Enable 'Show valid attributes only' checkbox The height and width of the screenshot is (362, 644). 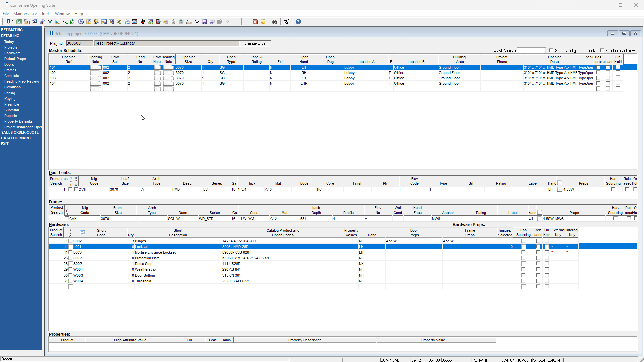tap(551, 50)
